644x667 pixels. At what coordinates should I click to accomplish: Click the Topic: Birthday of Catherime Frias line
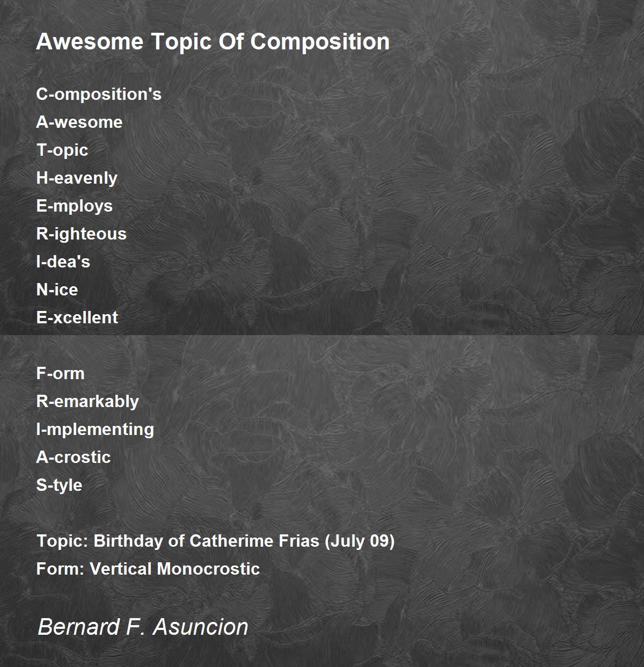(216, 541)
